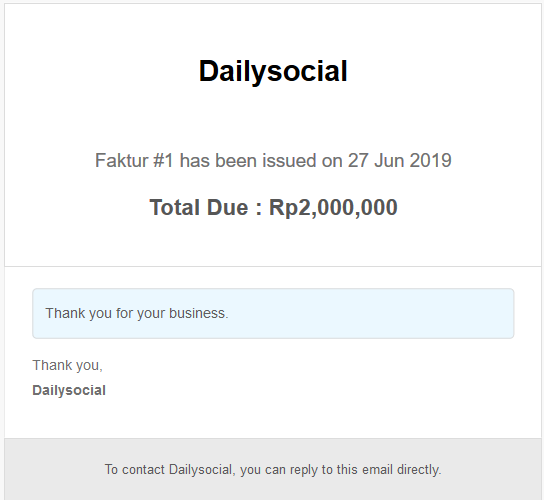The height and width of the screenshot is (500, 544).
Task: Click the large Dailysocial heading
Action: (273, 71)
